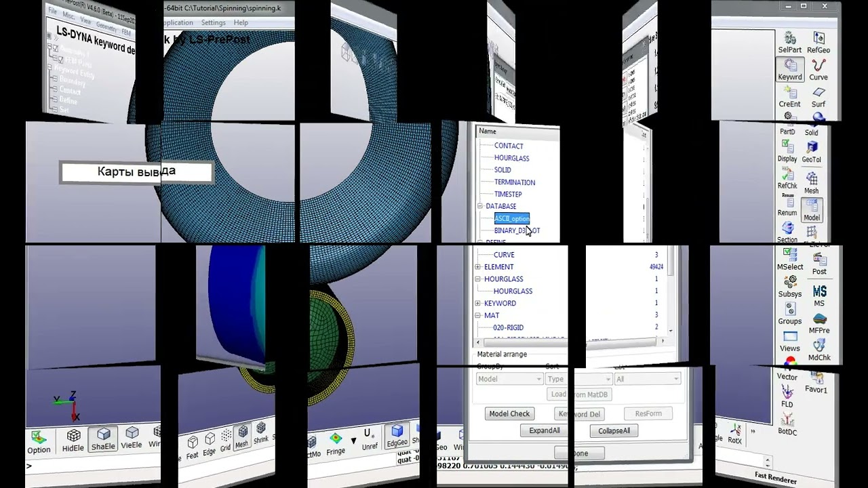Show more toolbar icons via chevron
The image size is (868, 488).
tap(753, 430)
